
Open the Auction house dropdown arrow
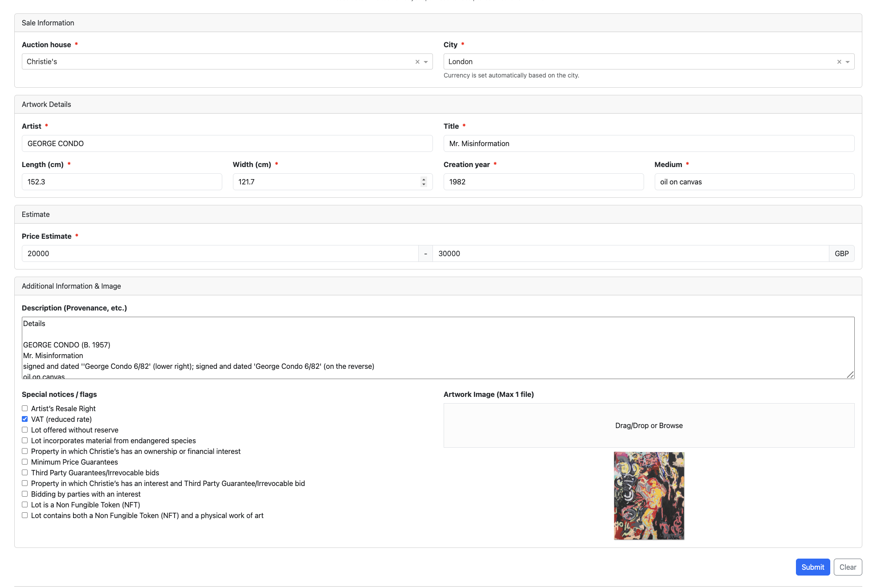click(x=426, y=61)
